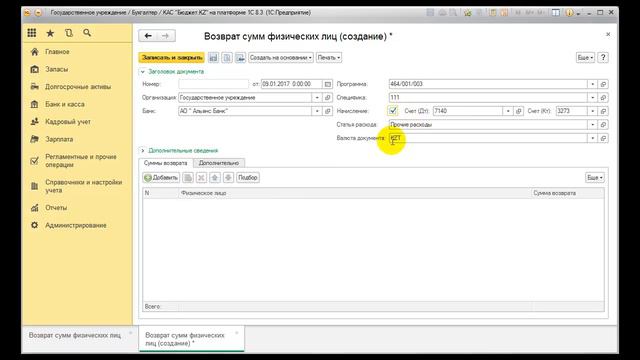Screen dimensions: 640x360
Task: Open the Статья расхода record via its open icon
Action: (603, 124)
